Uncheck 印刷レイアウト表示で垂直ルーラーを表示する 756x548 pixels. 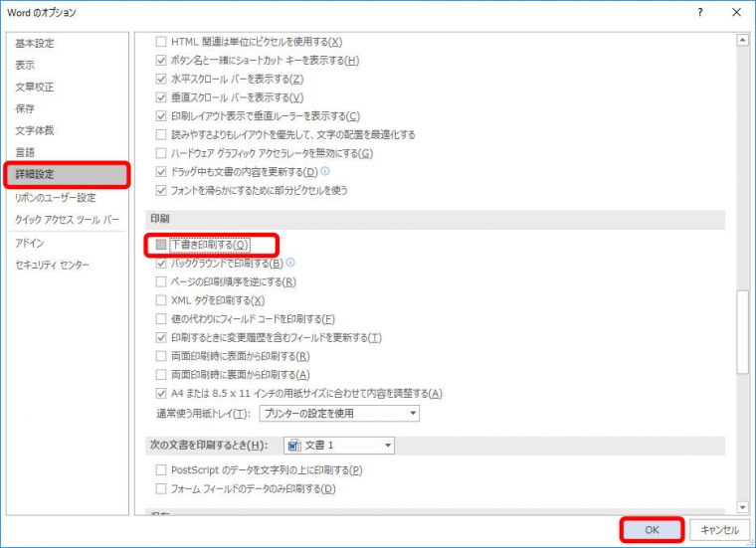161,116
